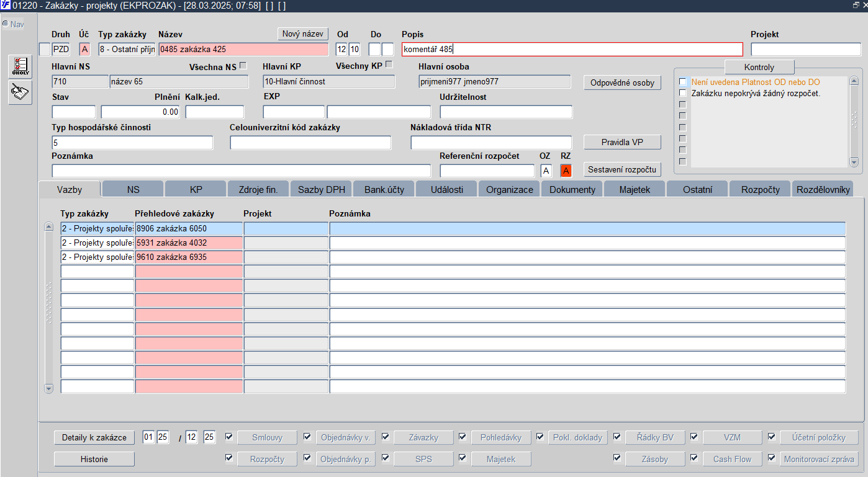Click the notebook and pen icon button
Image resolution: width=868 pixels, height=477 pixels.
click(20, 92)
